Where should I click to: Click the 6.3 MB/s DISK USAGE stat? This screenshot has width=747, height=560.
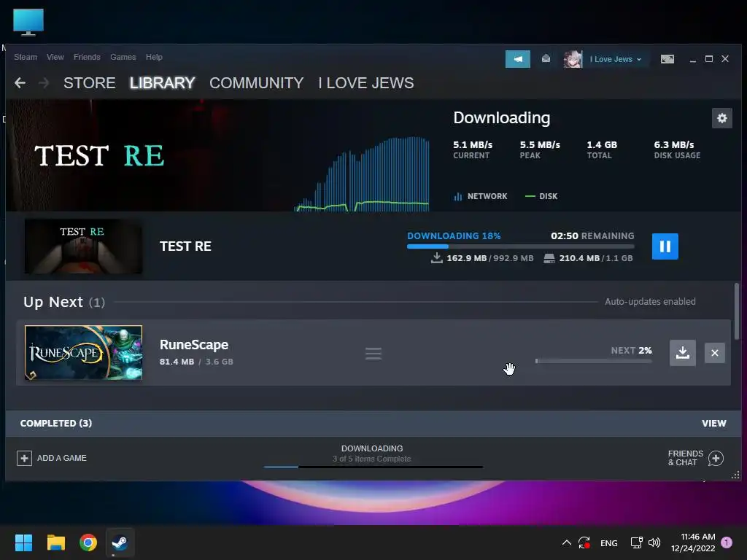pos(677,149)
